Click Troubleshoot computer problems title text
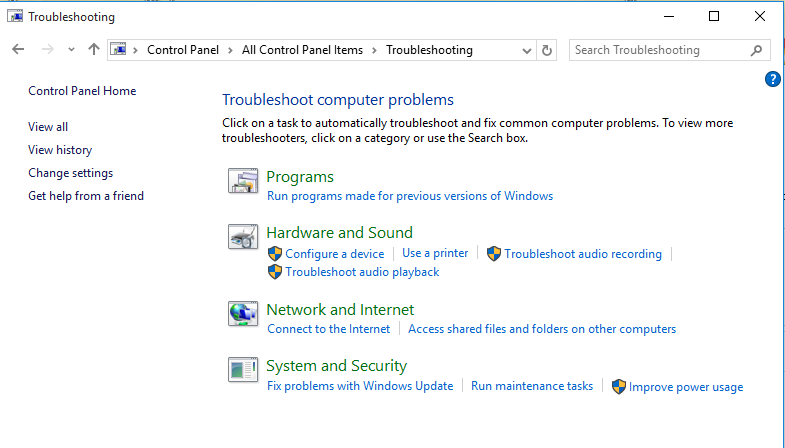 338,100
